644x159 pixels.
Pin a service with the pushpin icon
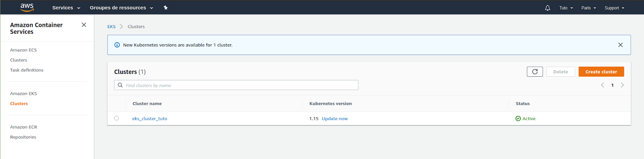click(165, 8)
